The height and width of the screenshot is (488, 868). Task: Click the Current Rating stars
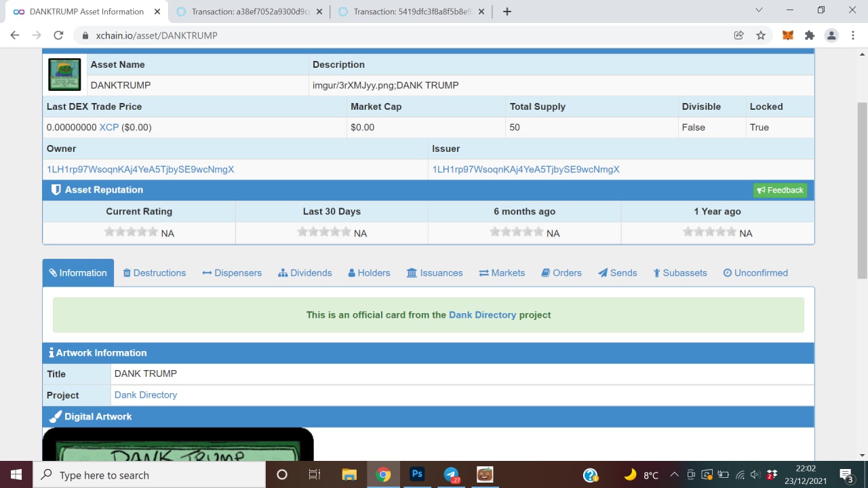point(131,232)
